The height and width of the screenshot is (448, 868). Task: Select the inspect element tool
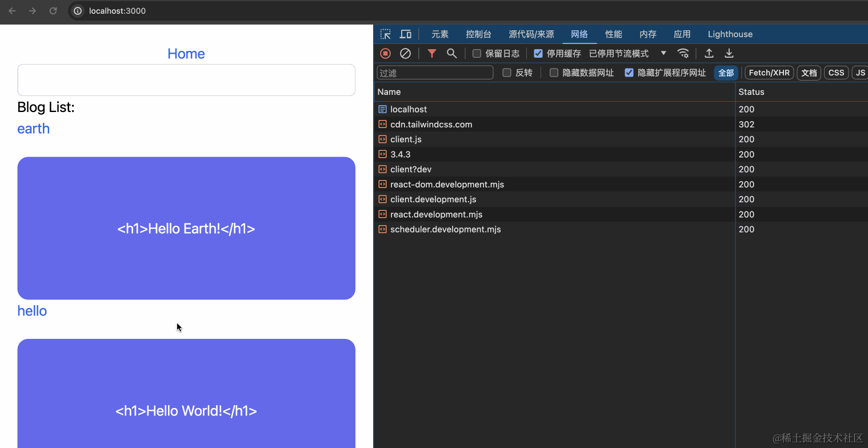[385, 34]
